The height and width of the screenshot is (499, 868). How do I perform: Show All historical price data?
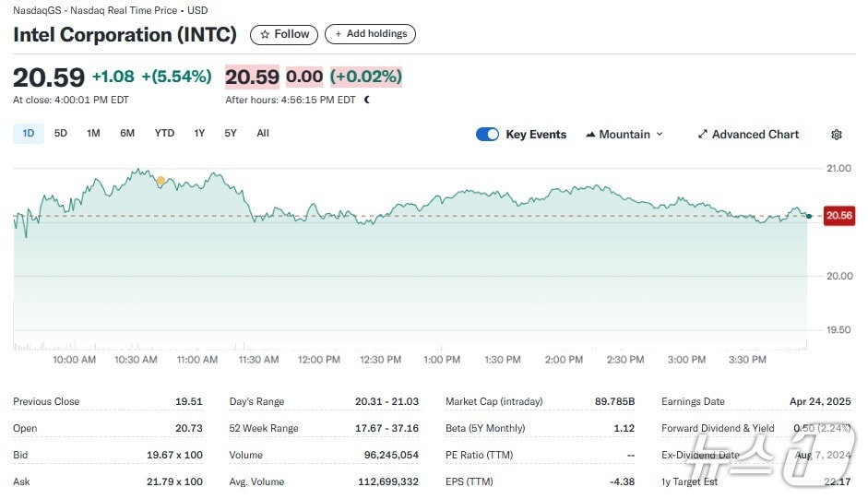pyautogui.click(x=263, y=134)
